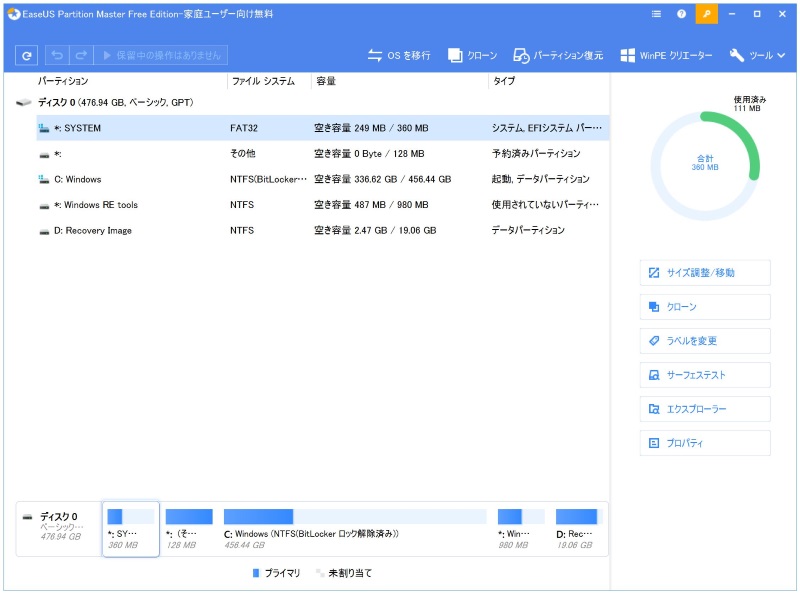Click the resize icon beside サイズ調整/移動
Image resolution: width=800 pixels, height=594 pixels.
654,273
